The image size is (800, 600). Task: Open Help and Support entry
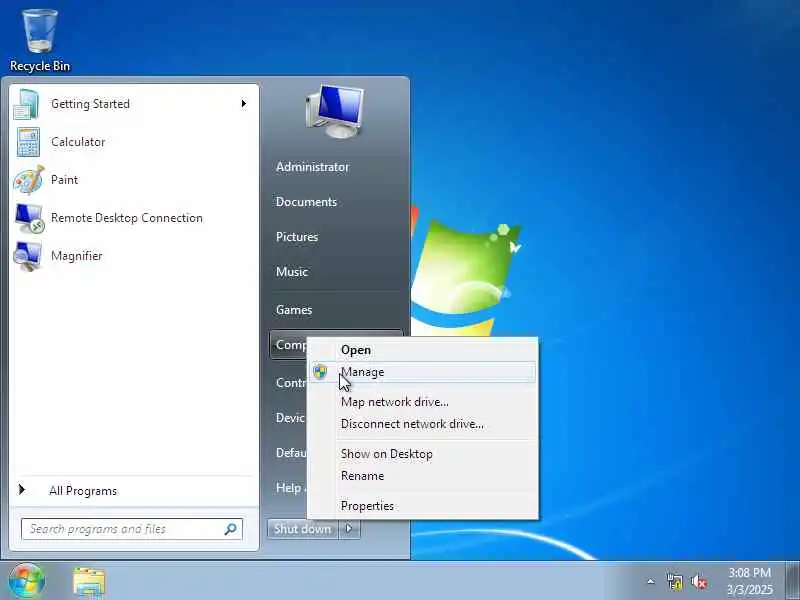(290, 488)
